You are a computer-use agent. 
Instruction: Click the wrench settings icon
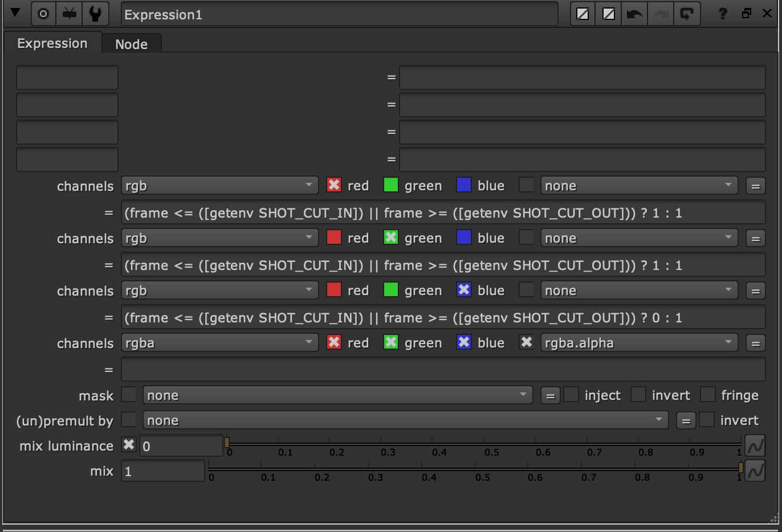(x=95, y=14)
